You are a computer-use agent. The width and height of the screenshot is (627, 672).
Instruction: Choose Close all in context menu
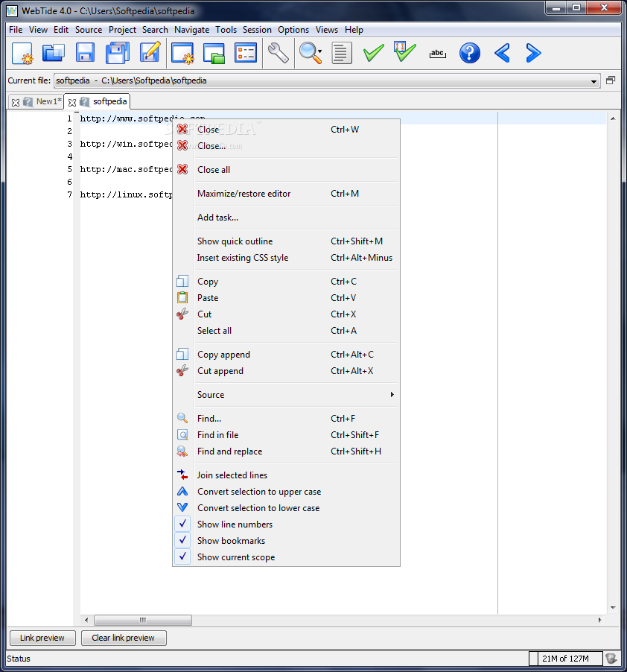286,170
